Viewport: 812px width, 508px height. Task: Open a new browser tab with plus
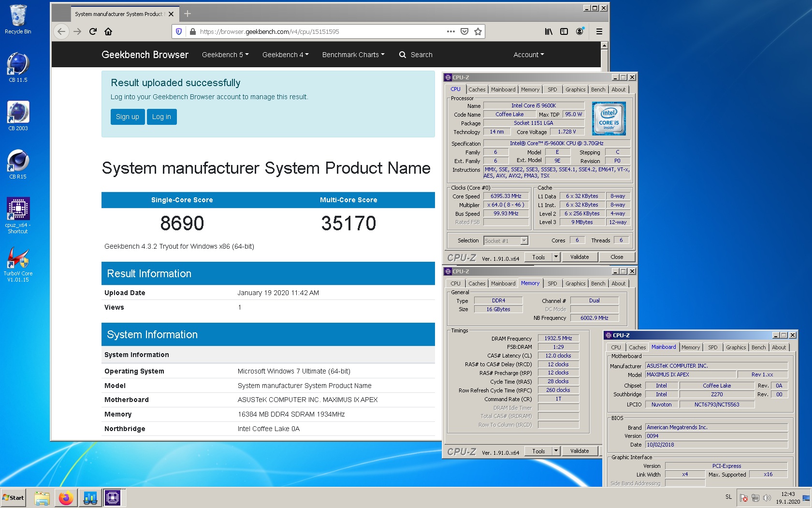[x=188, y=14]
